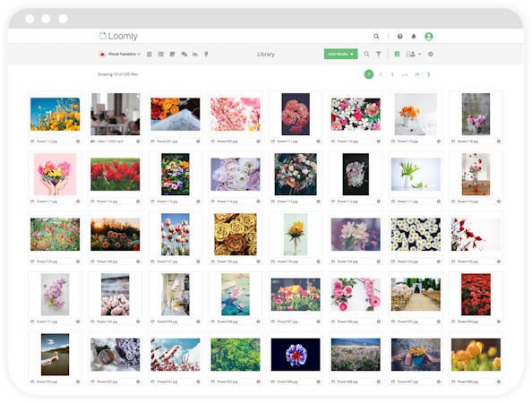This screenshot has height=403, width=532.
Task: Click the flower107.jpg file name
Action: [167, 262]
